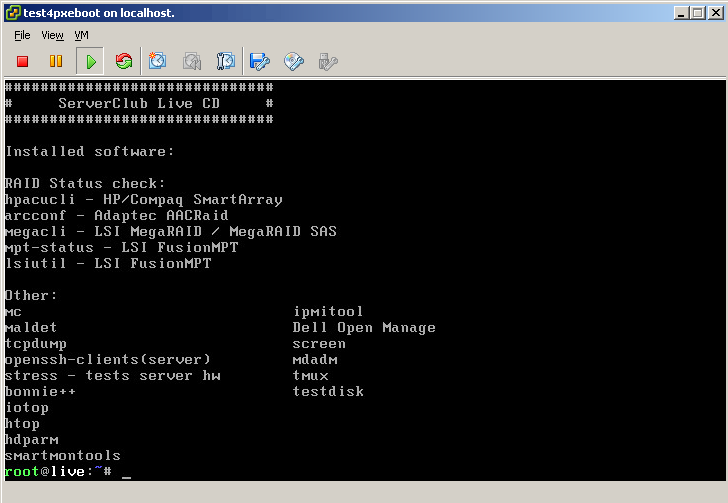Close the test4pxeboot console window

pos(715,13)
